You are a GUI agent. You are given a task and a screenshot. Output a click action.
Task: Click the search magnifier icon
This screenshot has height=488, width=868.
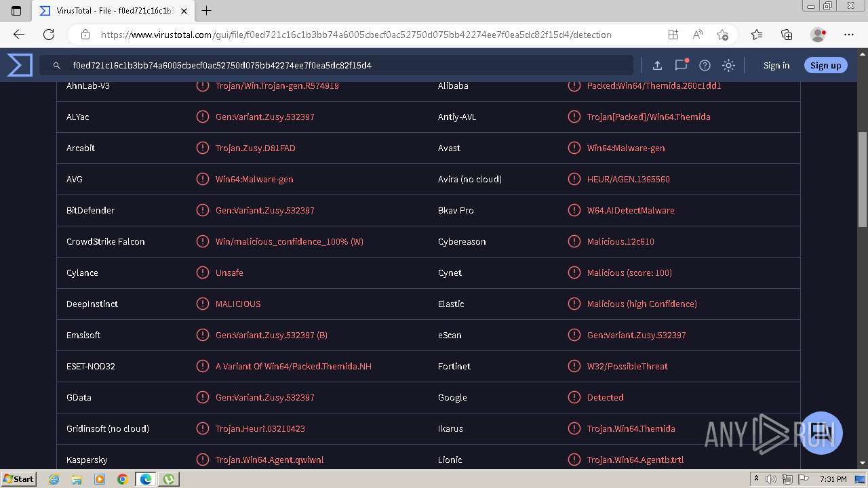click(x=57, y=66)
